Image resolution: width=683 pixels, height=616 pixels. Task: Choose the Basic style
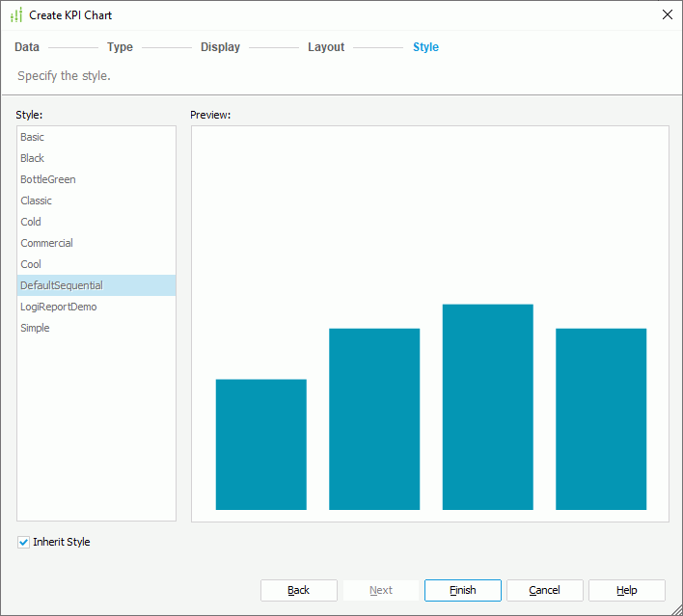[x=33, y=137]
